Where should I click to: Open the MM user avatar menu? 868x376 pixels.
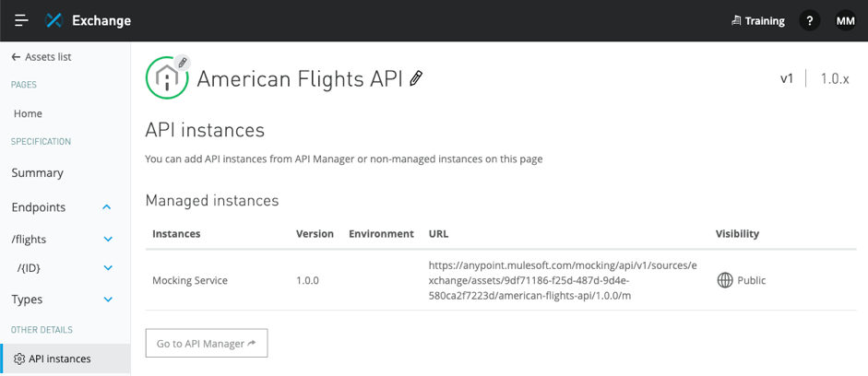845,21
